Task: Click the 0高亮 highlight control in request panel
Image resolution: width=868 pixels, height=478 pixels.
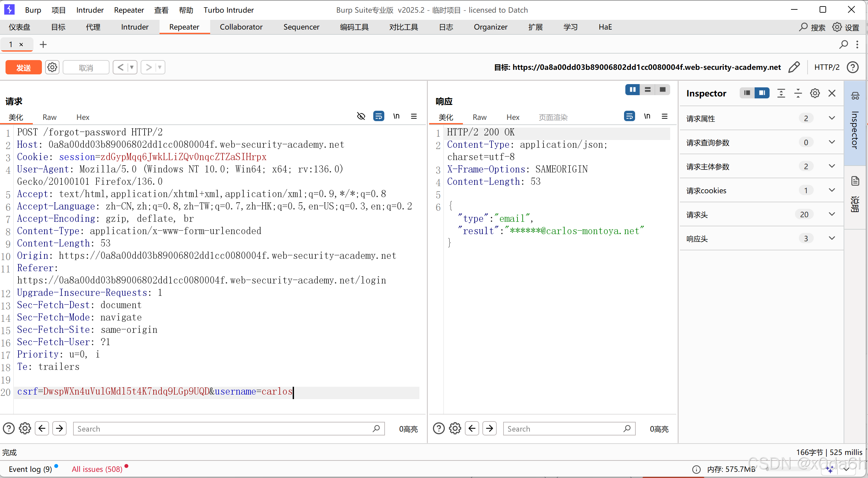Action: (408, 429)
